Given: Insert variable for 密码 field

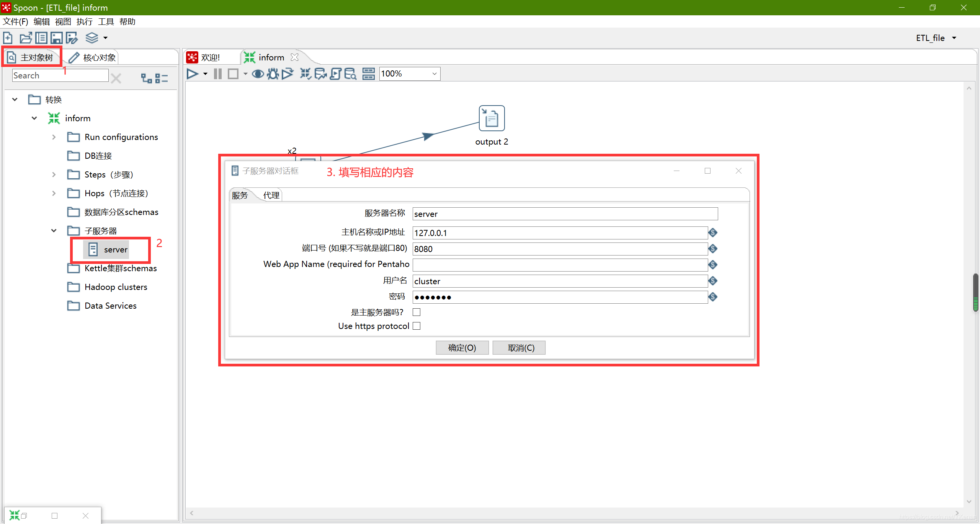Looking at the screenshot, I should 712,297.
